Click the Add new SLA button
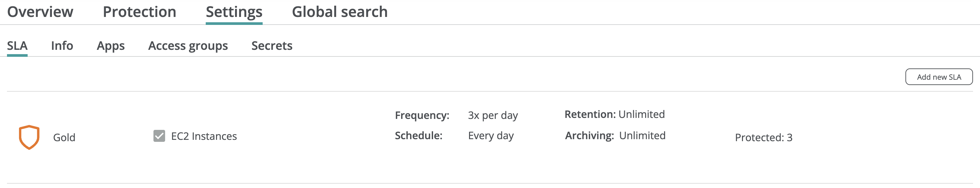Viewport: 980px width, 188px height. 938,77
